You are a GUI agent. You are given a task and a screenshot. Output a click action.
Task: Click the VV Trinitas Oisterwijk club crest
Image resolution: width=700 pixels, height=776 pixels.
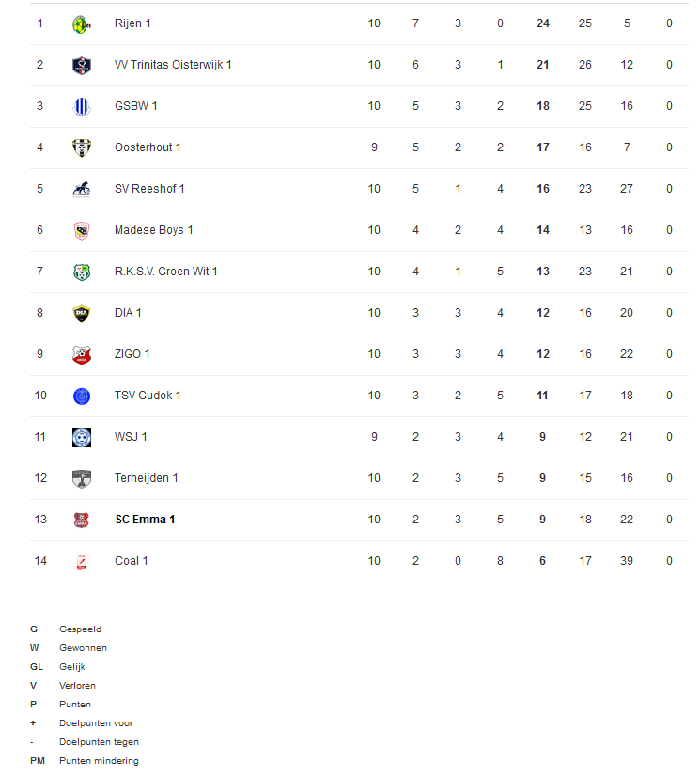coord(82,66)
